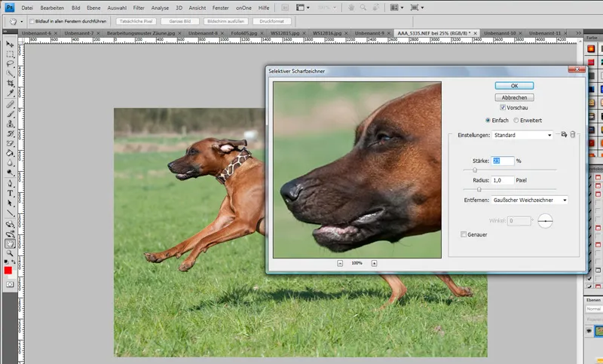Select the Dodge tool

click(x=10, y=173)
